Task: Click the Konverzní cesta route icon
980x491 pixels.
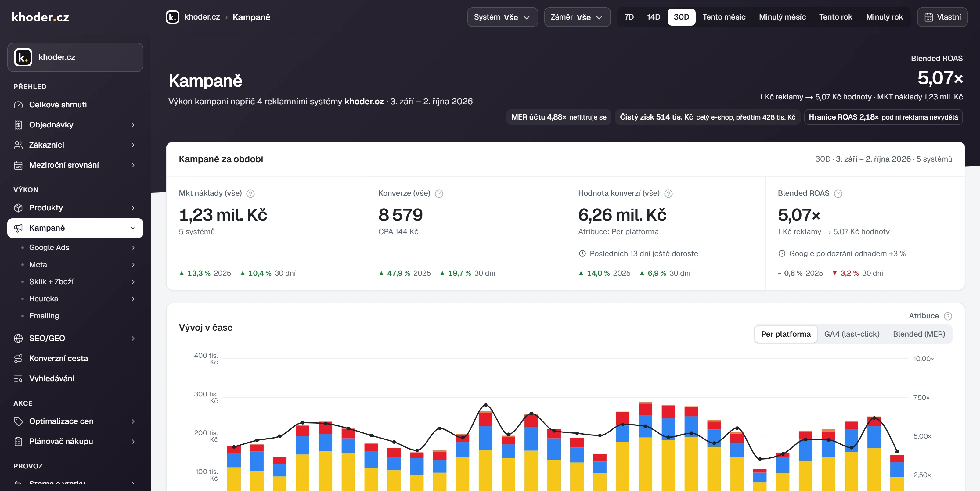Action: click(x=18, y=358)
